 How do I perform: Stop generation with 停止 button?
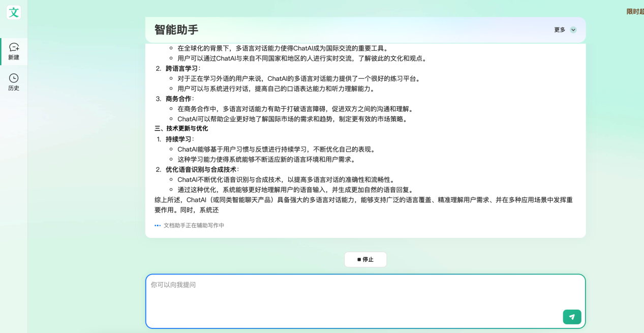tap(365, 259)
